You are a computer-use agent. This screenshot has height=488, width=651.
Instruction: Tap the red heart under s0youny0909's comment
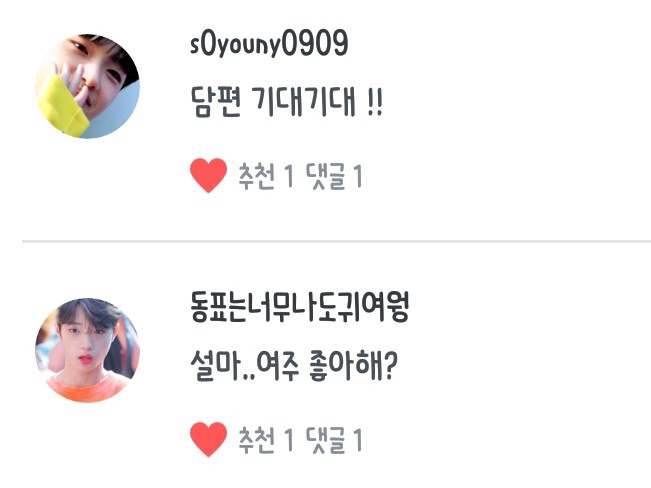pos(208,175)
